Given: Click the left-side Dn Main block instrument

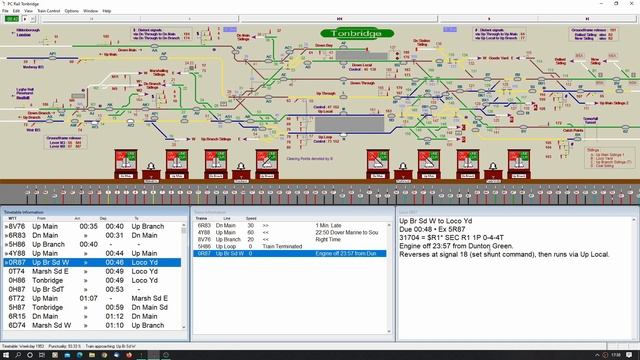Looking at the screenshot, I should 126,164.
